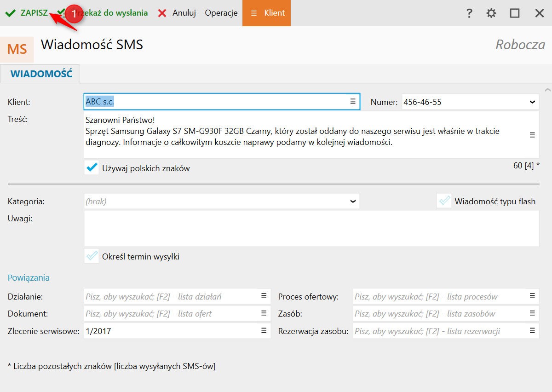
Task: Open list icon beside Dokument field
Action: click(264, 313)
